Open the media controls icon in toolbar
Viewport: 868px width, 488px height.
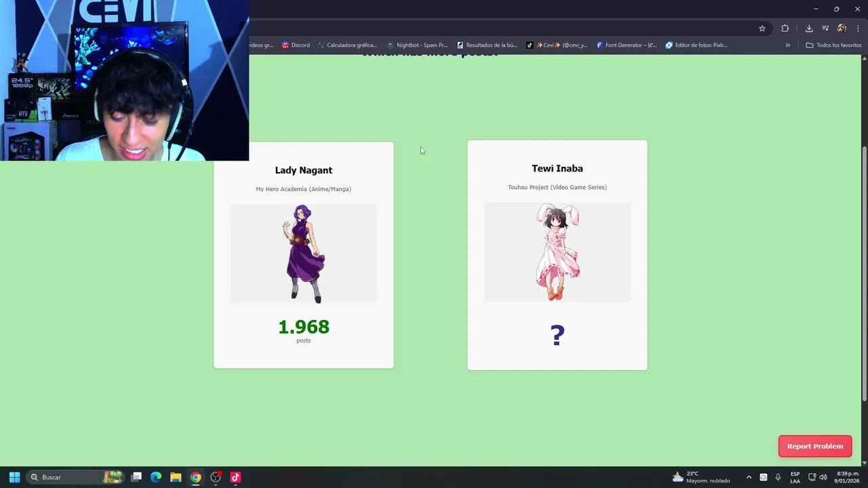825,28
